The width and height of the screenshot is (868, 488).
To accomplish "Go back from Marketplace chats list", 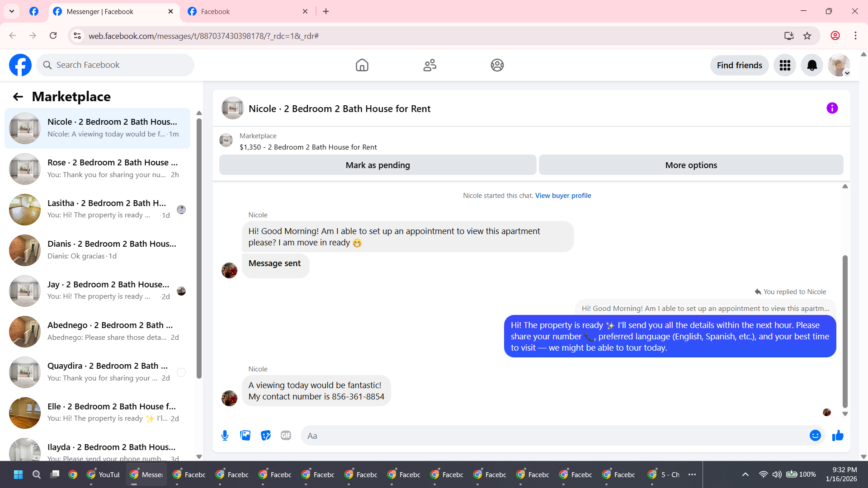I will tap(18, 97).
